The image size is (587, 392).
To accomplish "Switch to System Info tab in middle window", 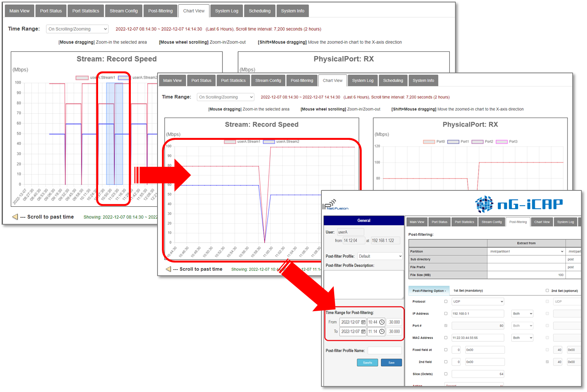I will pos(423,80).
